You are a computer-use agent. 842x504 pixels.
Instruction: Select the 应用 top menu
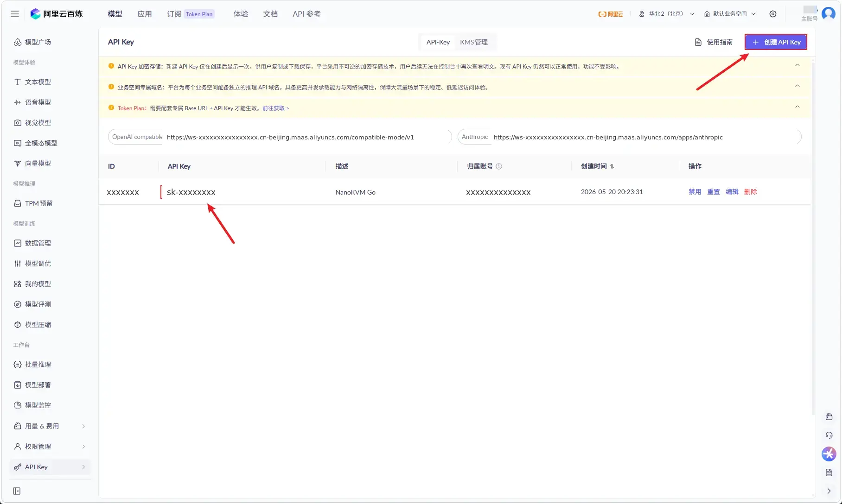(x=145, y=14)
